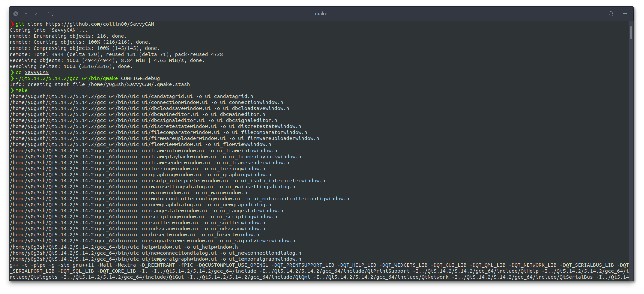The height and width of the screenshot is (294, 644).
Task: Open the hamburger menu icon
Action: pyautogui.click(x=625, y=14)
